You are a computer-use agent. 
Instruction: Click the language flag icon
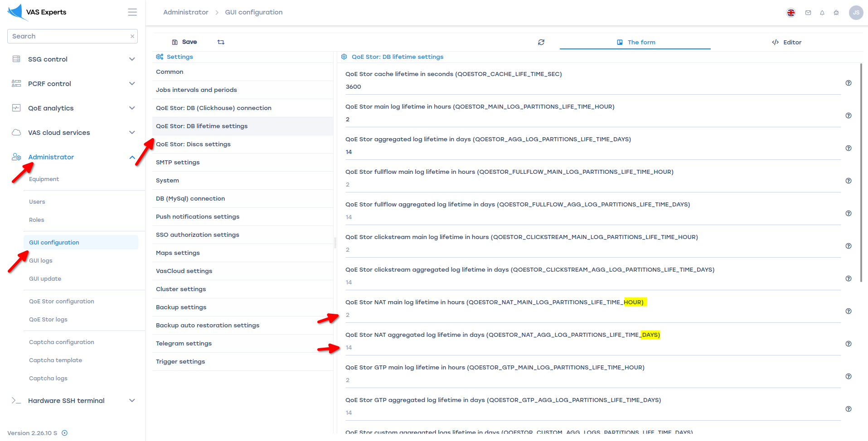point(790,13)
